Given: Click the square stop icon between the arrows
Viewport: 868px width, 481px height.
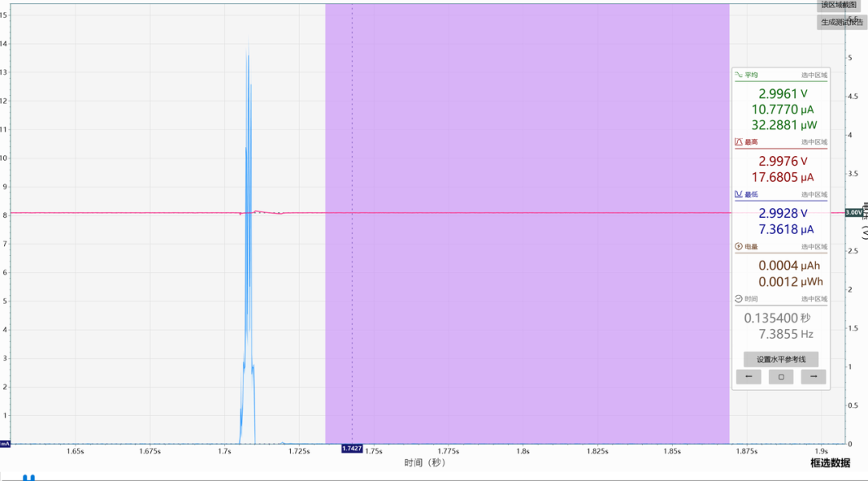Looking at the screenshot, I should (780, 376).
